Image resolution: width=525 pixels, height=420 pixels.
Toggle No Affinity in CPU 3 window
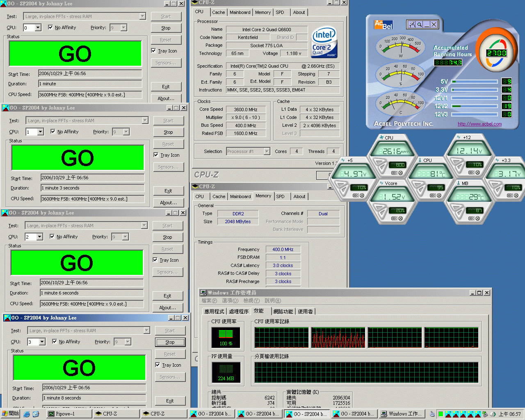(x=55, y=342)
